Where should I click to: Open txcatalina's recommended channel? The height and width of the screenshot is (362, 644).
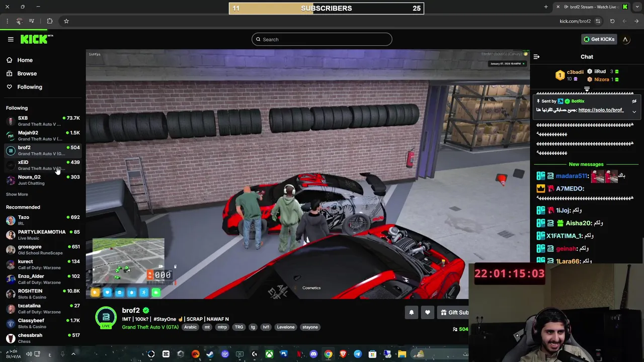click(x=43, y=309)
